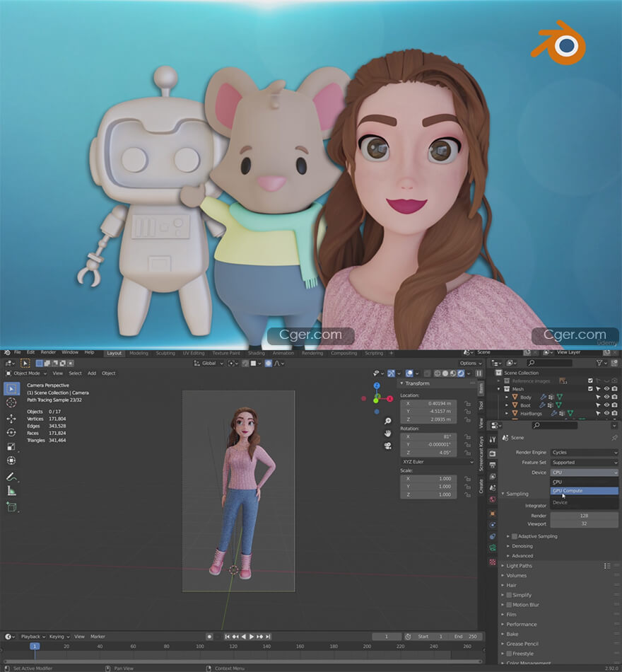Screen dimensions: 622x672
Task: Enable the Motion Blur checkbox
Action: (x=509, y=605)
